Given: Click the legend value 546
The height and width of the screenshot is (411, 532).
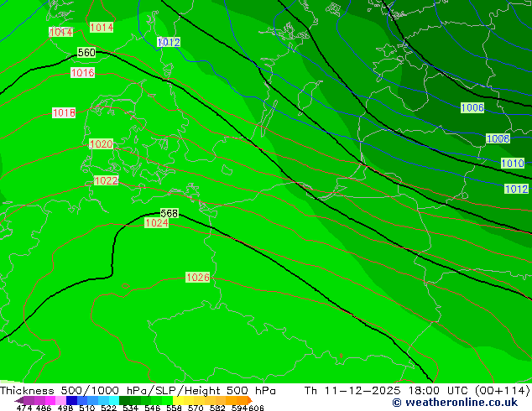Looking at the screenshot, I should (x=153, y=408).
